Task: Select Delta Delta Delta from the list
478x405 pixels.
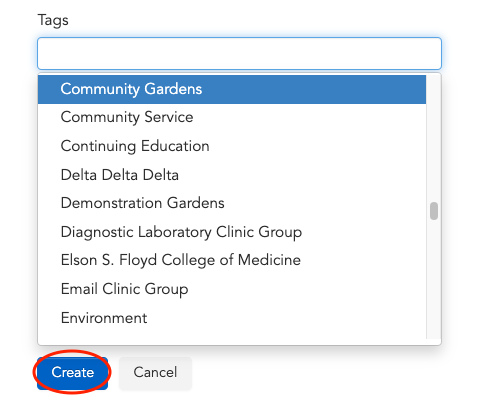Action: point(232,175)
